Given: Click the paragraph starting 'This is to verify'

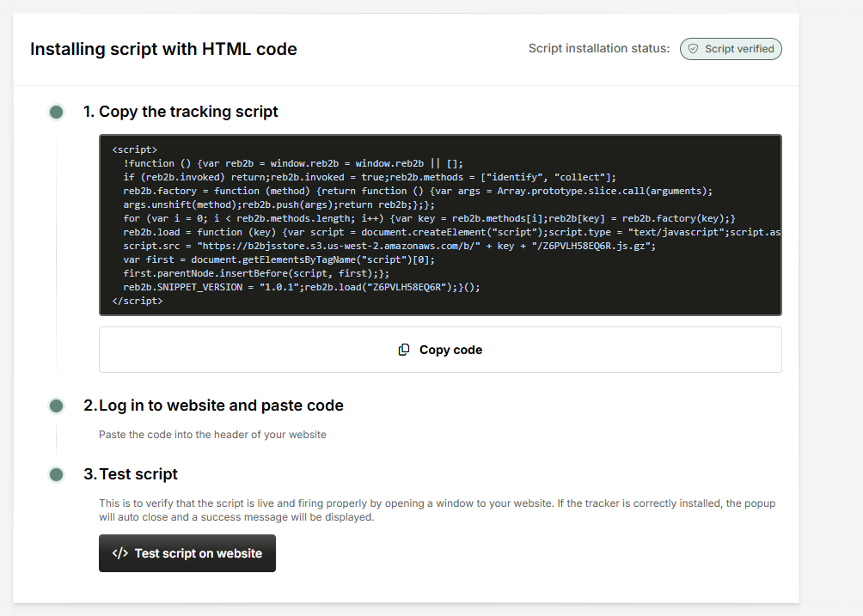Looking at the screenshot, I should click(x=437, y=509).
